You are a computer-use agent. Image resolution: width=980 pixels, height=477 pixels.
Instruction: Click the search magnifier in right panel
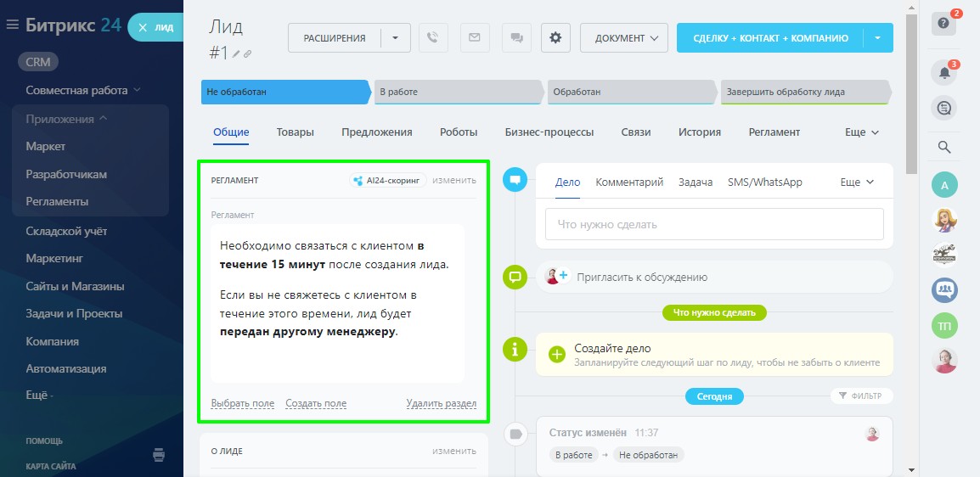tap(943, 147)
